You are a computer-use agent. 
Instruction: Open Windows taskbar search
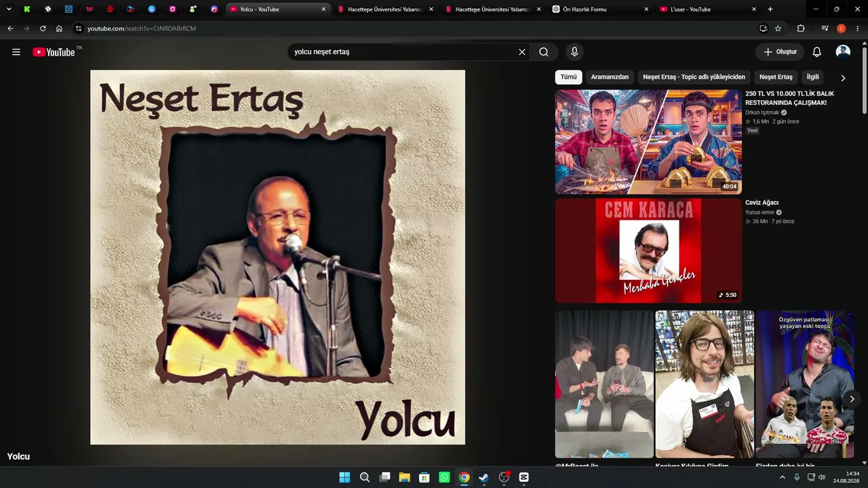[x=365, y=477]
